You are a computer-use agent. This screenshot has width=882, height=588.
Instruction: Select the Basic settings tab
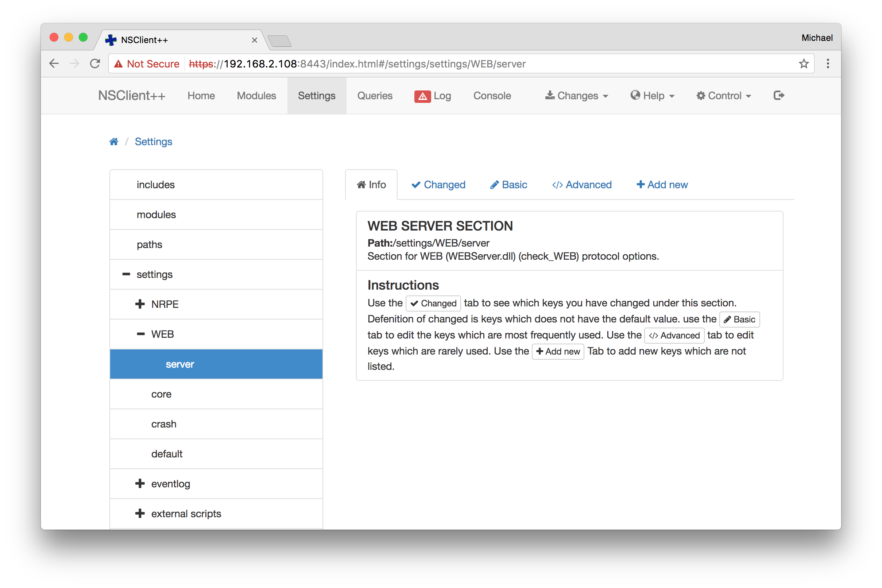509,185
